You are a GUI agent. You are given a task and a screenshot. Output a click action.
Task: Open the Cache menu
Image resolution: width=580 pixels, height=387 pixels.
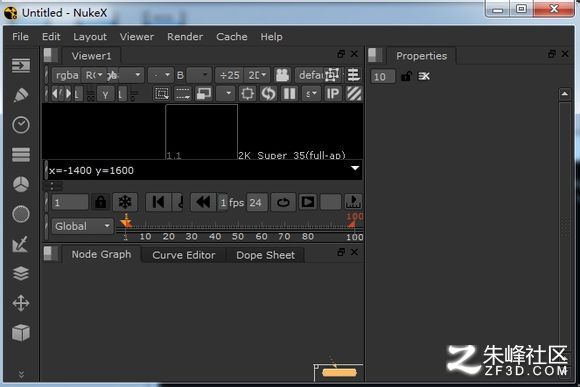click(232, 37)
